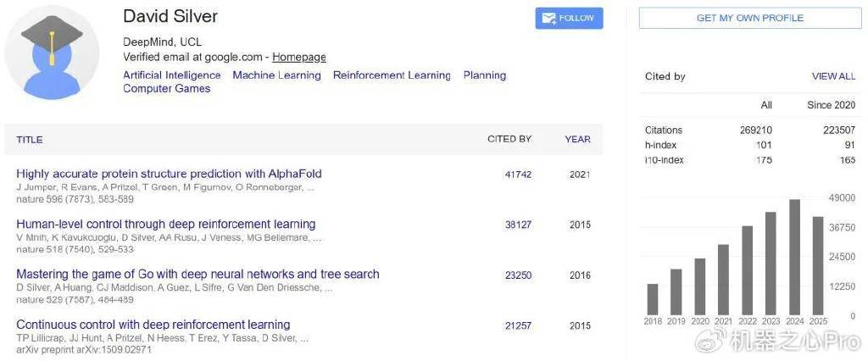Screen dimensions: 868x361
Task: Open the AlphaFold protein structure paper
Action: pos(169,174)
